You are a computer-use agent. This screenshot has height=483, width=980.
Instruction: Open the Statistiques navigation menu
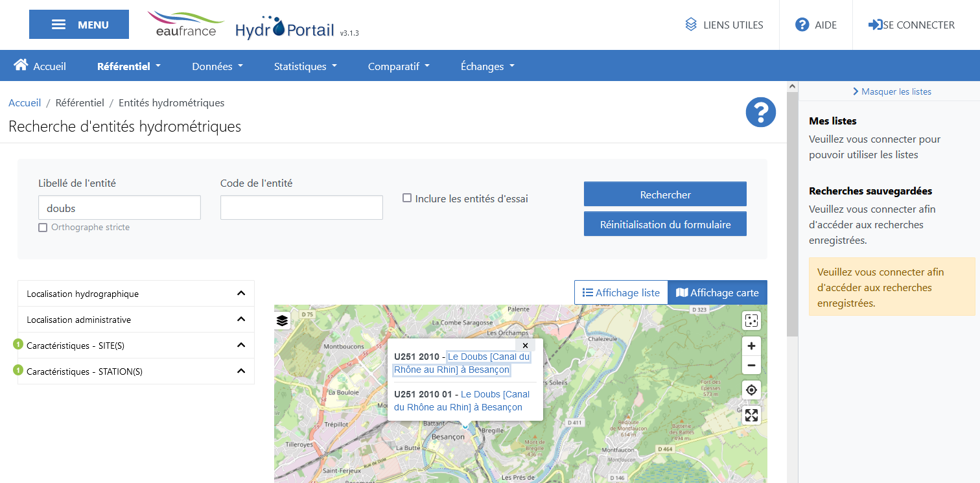coord(305,66)
